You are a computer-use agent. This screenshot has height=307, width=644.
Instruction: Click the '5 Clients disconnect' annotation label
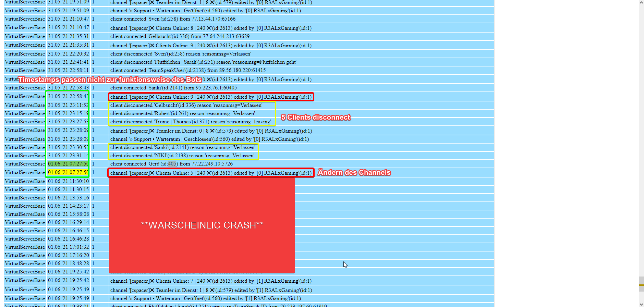pos(315,118)
